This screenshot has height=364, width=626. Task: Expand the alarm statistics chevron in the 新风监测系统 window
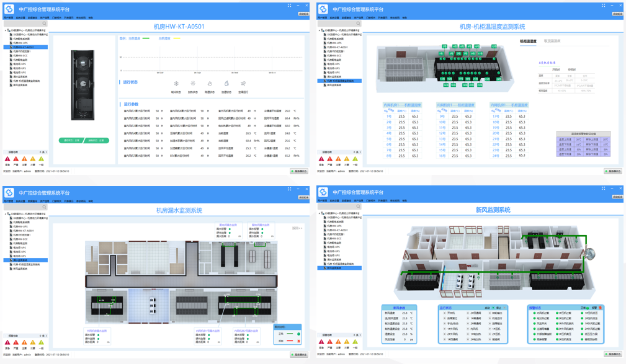click(360, 335)
